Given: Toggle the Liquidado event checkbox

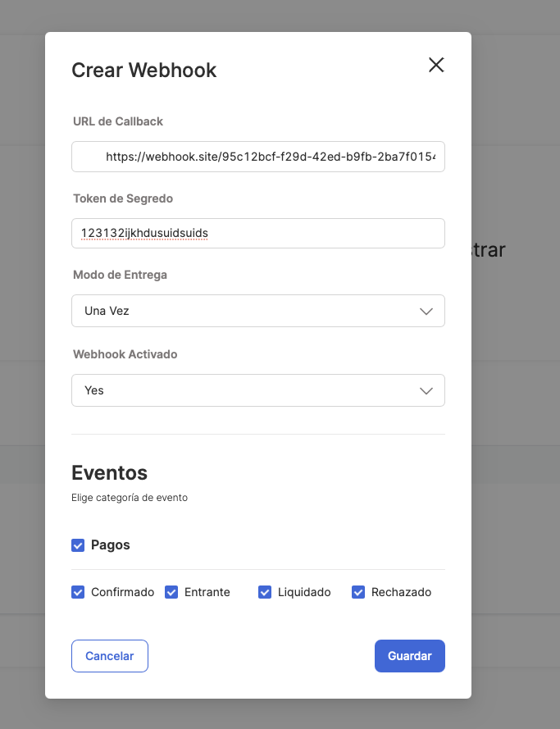Looking at the screenshot, I should [x=265, y=592].
